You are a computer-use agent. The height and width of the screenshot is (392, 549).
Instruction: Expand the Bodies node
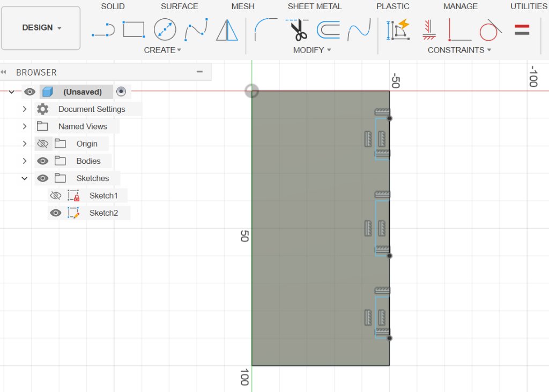coord(25,161)
